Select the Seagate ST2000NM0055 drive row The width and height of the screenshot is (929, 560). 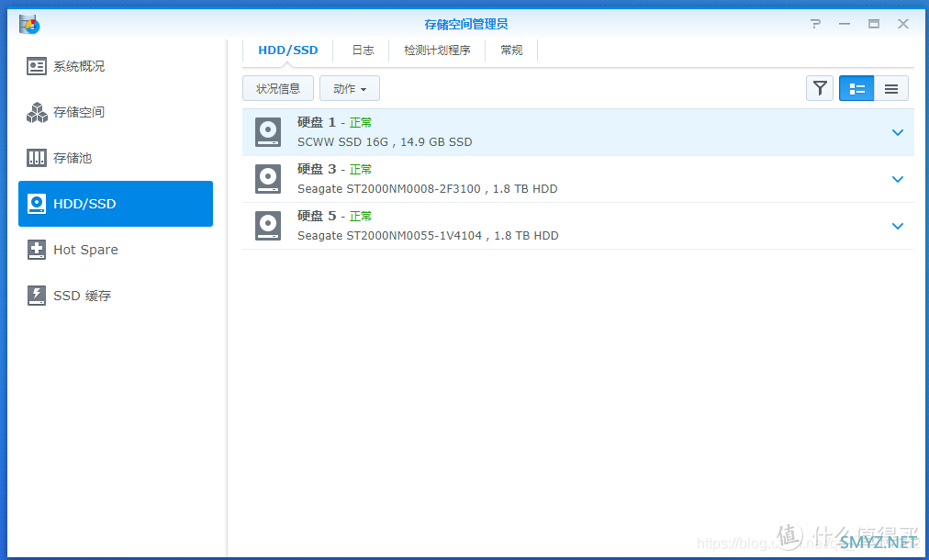578,226
